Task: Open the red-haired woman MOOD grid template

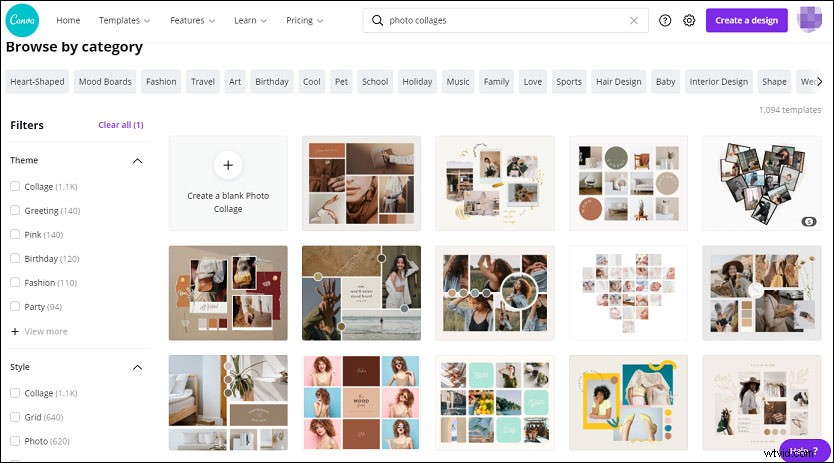Action: pyautogui.click(x=361, y=402)
